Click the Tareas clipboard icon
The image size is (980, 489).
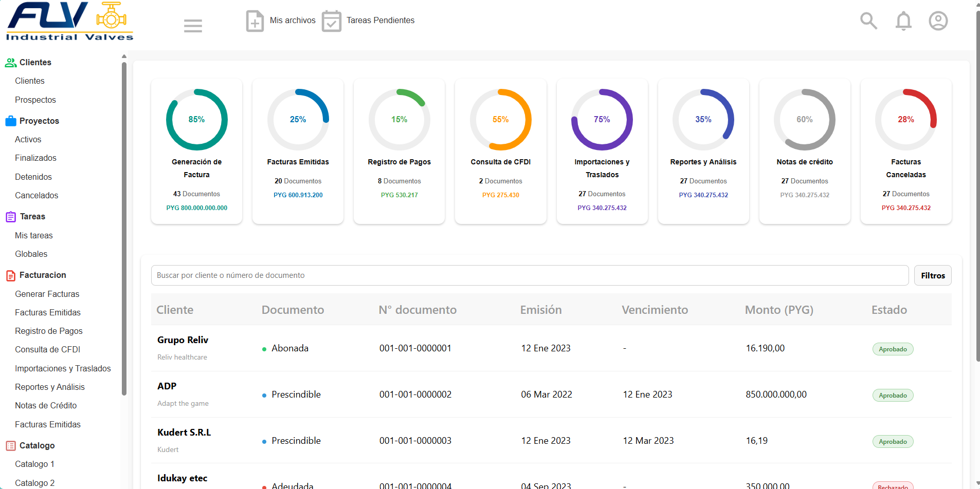click(x=11, y=217)
